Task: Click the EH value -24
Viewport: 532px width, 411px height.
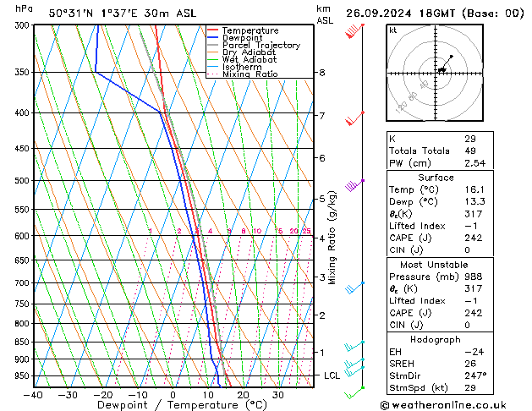Action: coord(474,352)
